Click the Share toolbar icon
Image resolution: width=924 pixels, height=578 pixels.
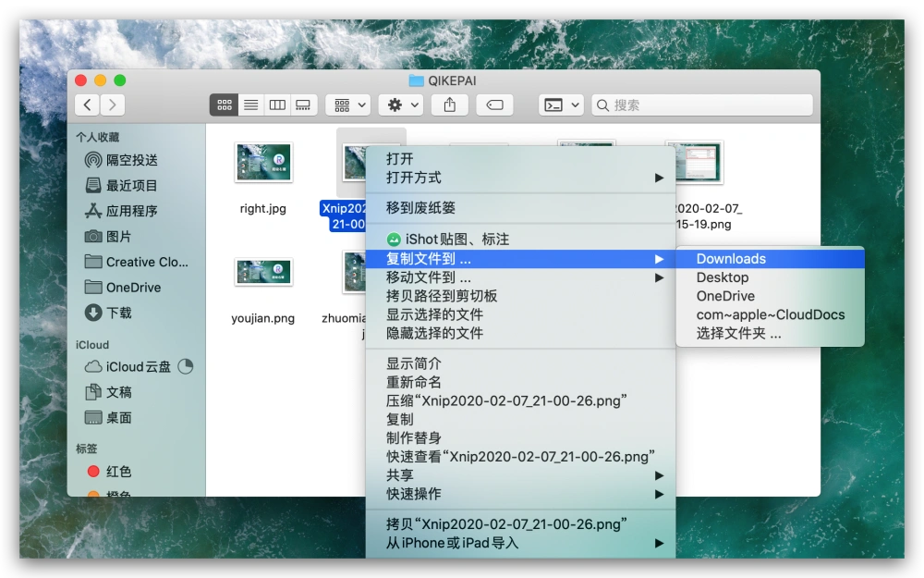(450, 105)
